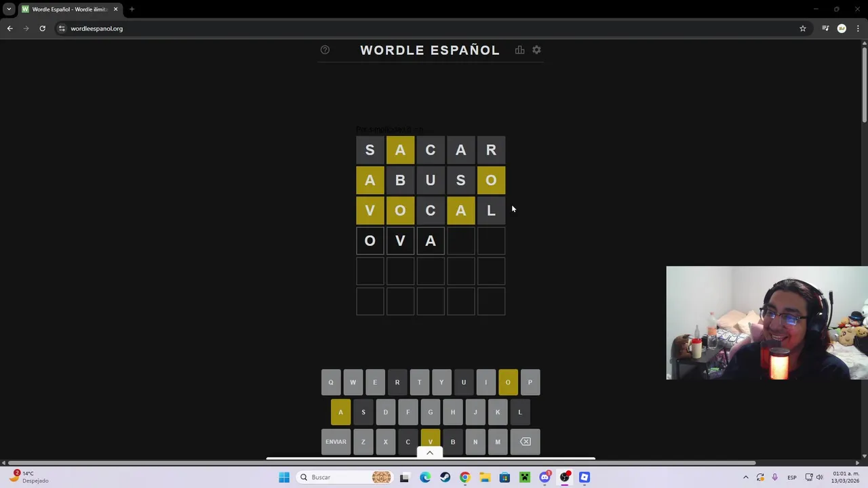
Task: Click the W key on the virtual keyboard
Action: pyautogui.click(x=353, y=382)
